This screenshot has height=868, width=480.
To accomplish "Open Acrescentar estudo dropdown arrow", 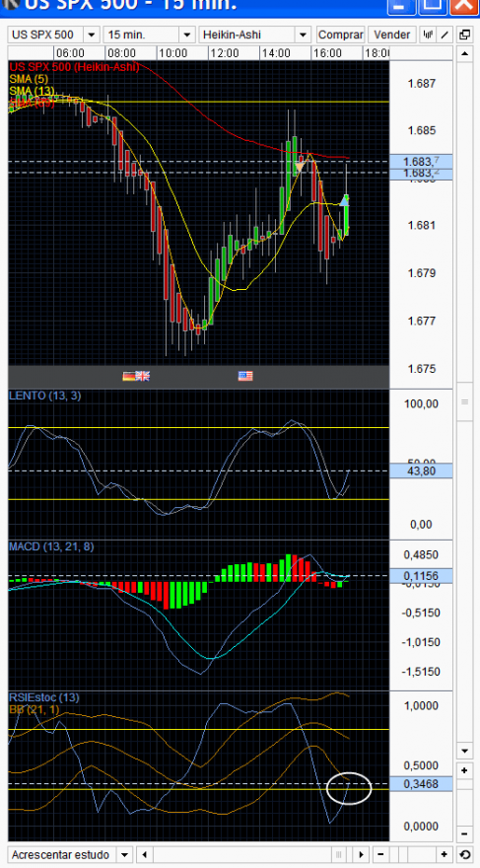I will (x=125, y=854).
